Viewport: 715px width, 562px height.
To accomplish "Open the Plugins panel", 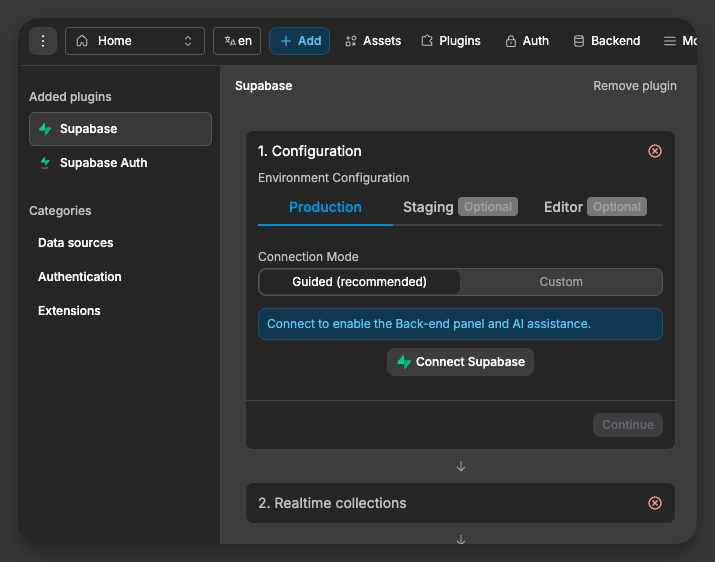I will tap(450, 41).
